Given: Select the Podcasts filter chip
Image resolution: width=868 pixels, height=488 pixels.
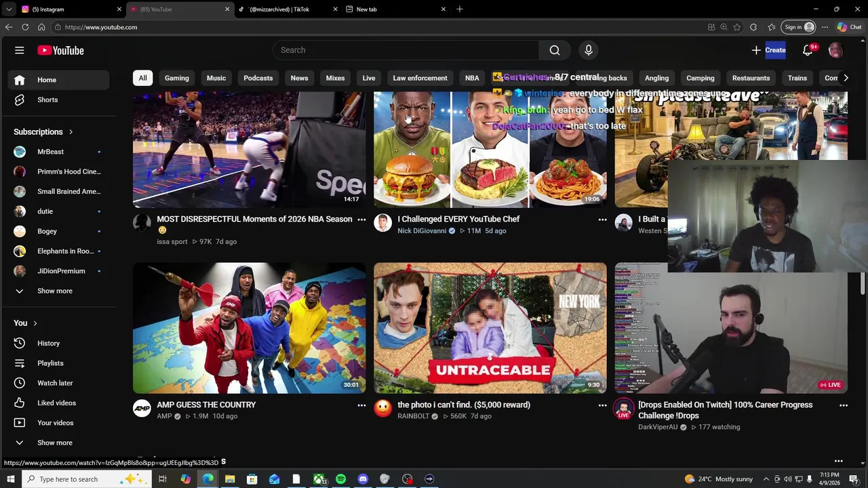Looking at the screenshot, I should point(258,78).
